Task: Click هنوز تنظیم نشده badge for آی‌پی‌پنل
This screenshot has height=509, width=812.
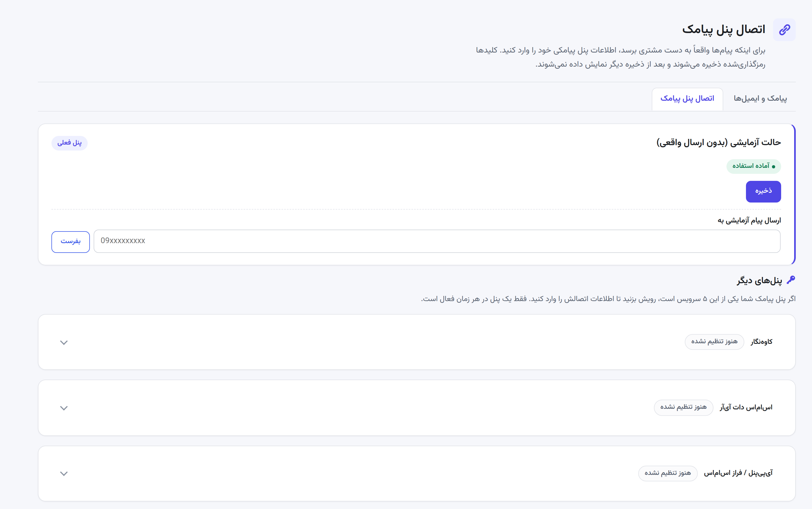Action: click(x=668, y=473)
